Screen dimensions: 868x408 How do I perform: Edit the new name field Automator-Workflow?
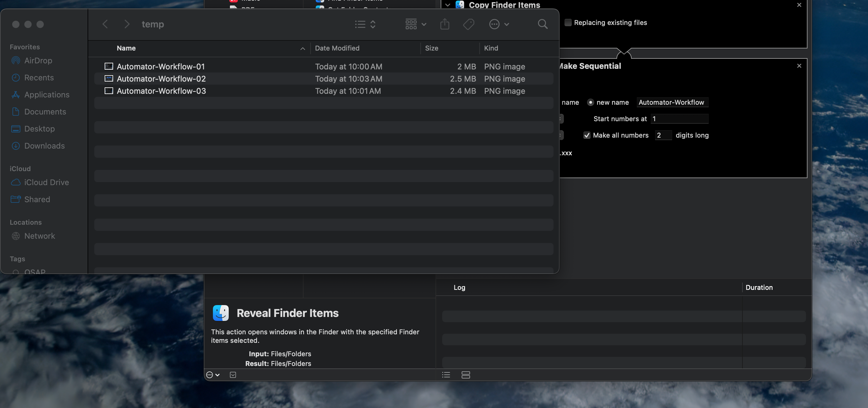coord(672,102)
